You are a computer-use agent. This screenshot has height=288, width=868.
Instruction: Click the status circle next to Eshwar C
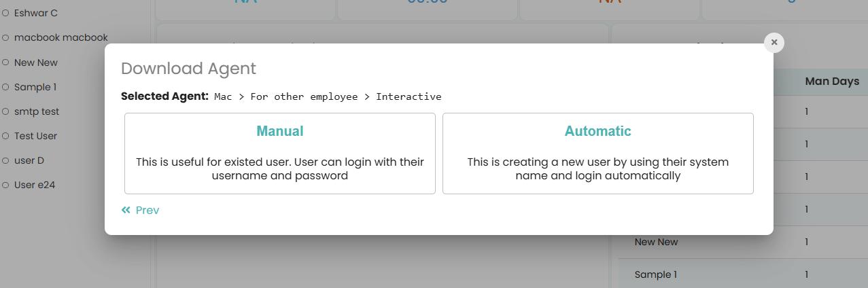(5, 13)
